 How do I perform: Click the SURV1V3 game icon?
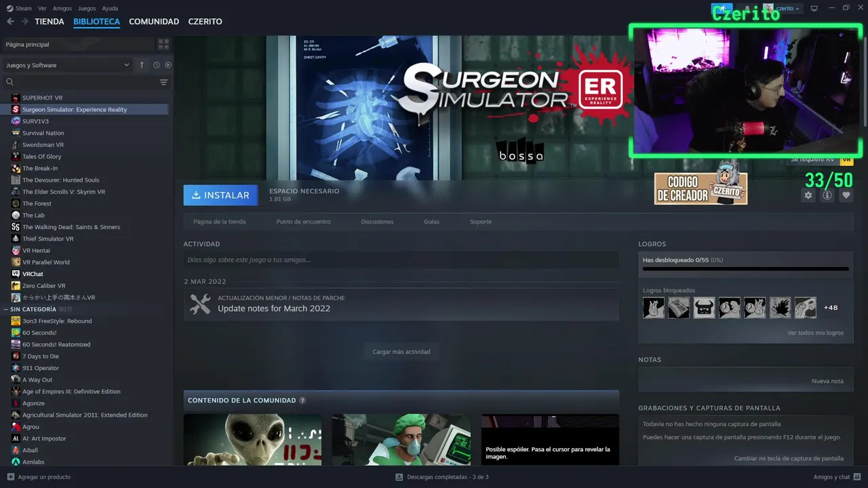coord(16,121)
